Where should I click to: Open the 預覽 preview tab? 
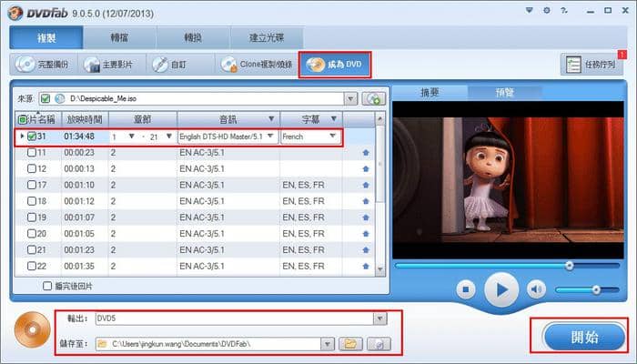tap(505, 93)
